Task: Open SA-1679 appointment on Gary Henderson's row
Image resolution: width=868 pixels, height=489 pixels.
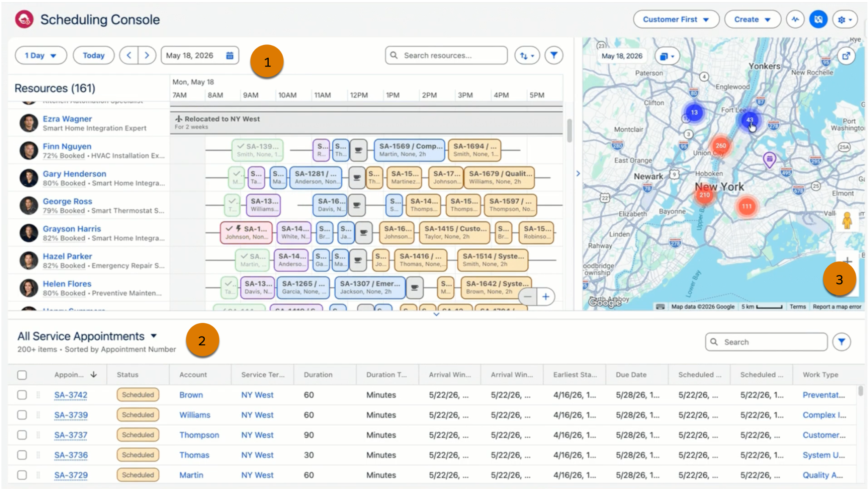Action: pyautogui.click(x=499, y=178)
